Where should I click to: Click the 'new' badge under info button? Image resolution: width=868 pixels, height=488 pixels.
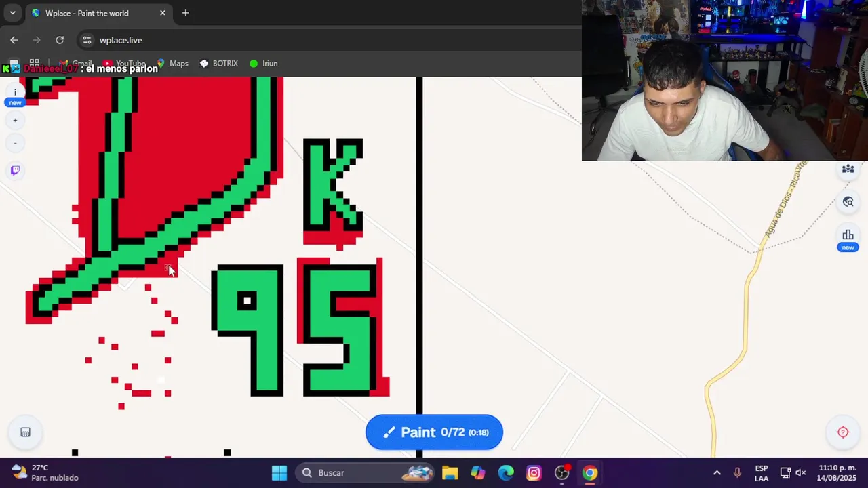coord(15,103)
